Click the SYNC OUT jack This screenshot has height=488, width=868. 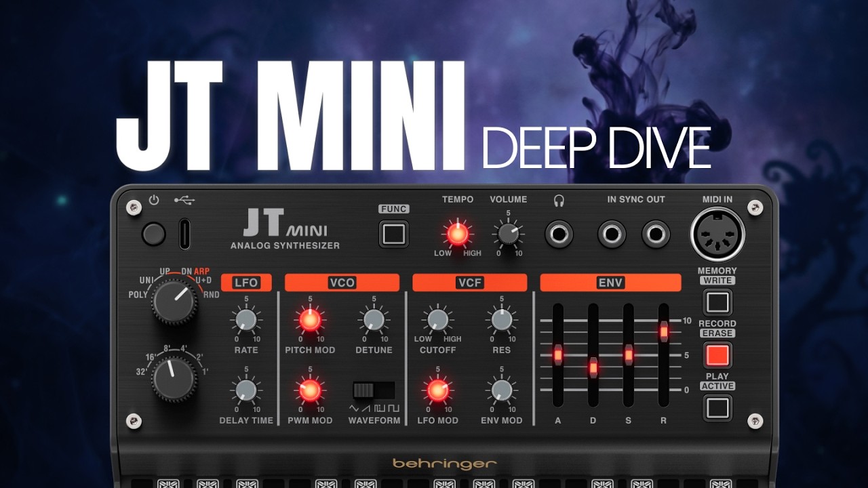coord(656,235)
